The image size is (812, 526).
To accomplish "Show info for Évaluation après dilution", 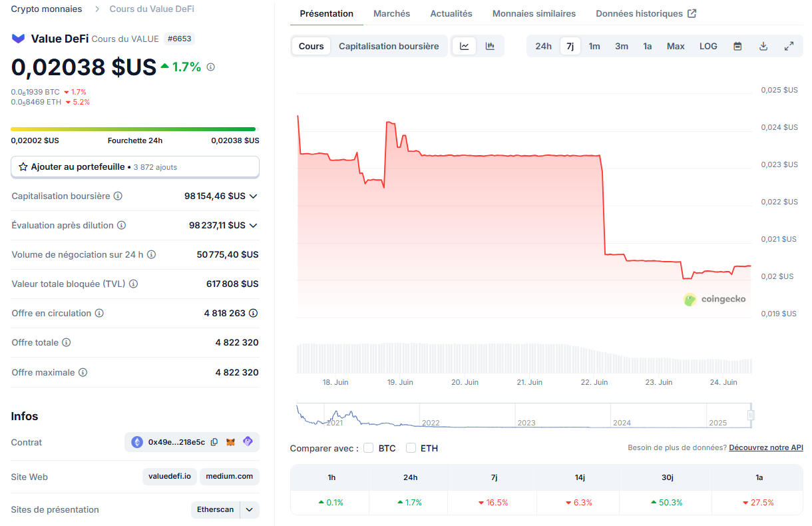I will [121, 226].
